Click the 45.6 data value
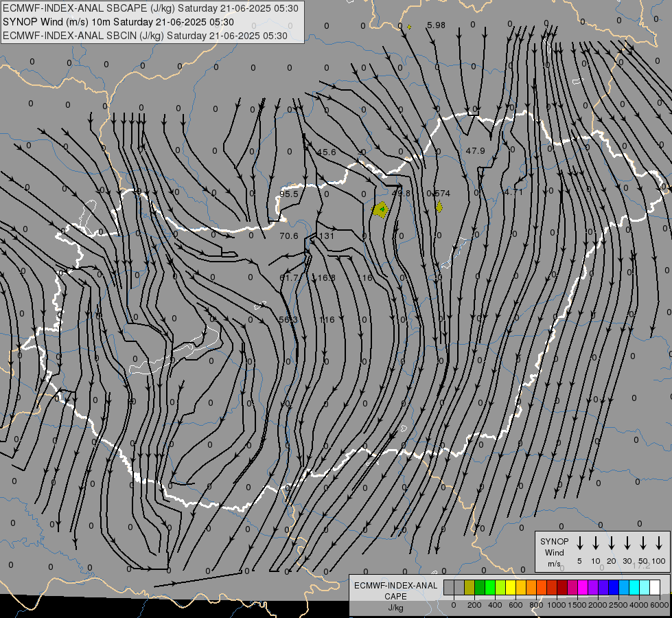This screenshot has height=618, width=672. point(327,152)
